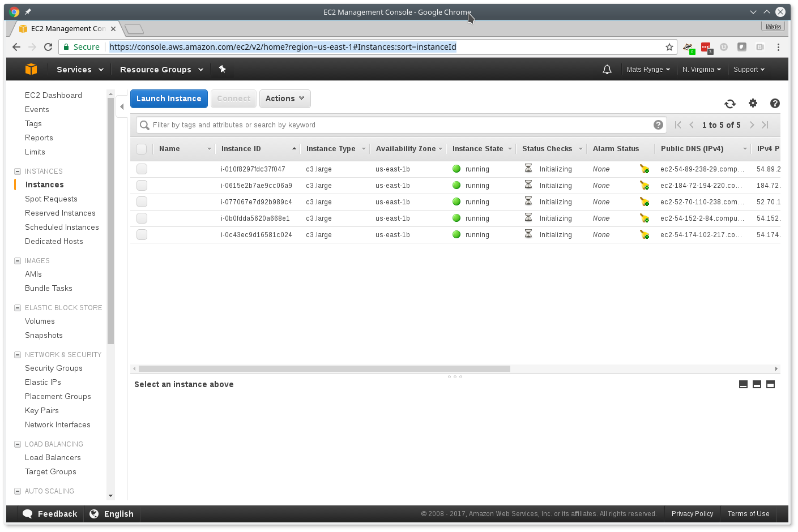798x532 pixels.
Task: Open the AWS cube home icon
Action: click(x=31, y=69)
